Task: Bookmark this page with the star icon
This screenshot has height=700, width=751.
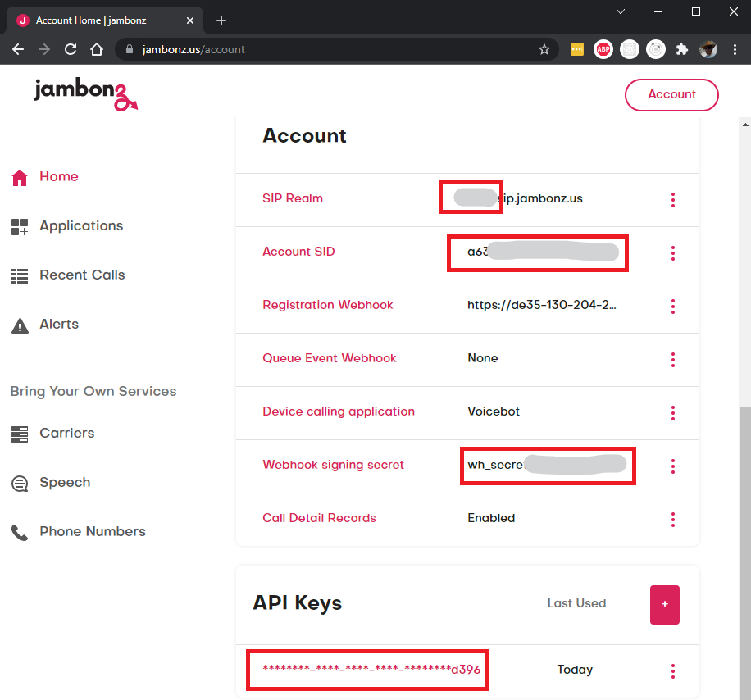Action: [x=544, y=49]
